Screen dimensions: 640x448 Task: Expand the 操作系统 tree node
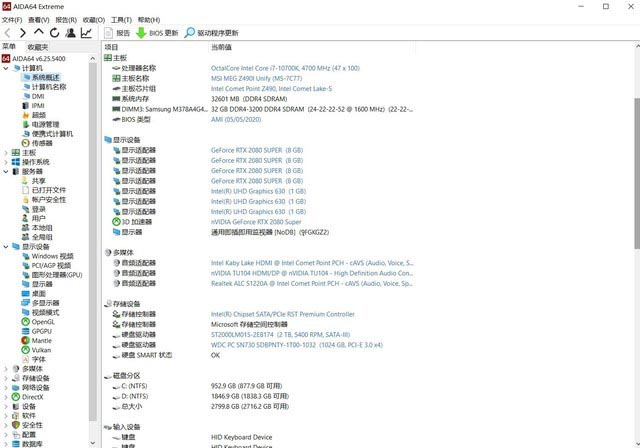point(6,162)
